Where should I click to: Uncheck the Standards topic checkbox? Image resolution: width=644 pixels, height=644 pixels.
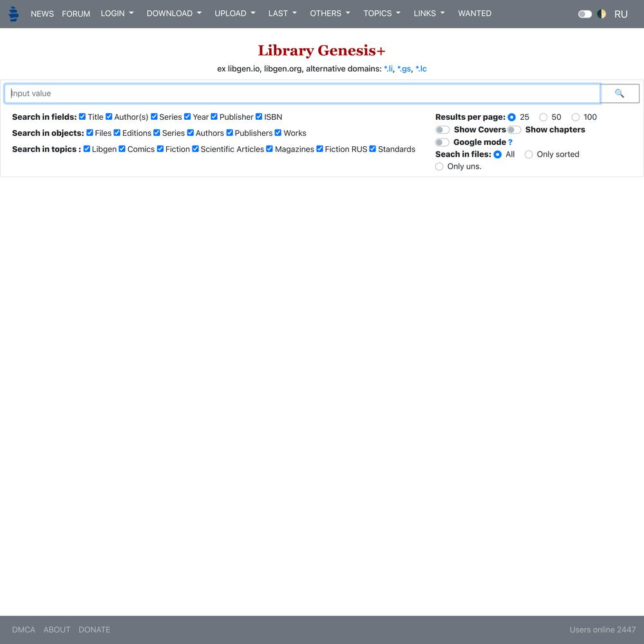[372, 149]
